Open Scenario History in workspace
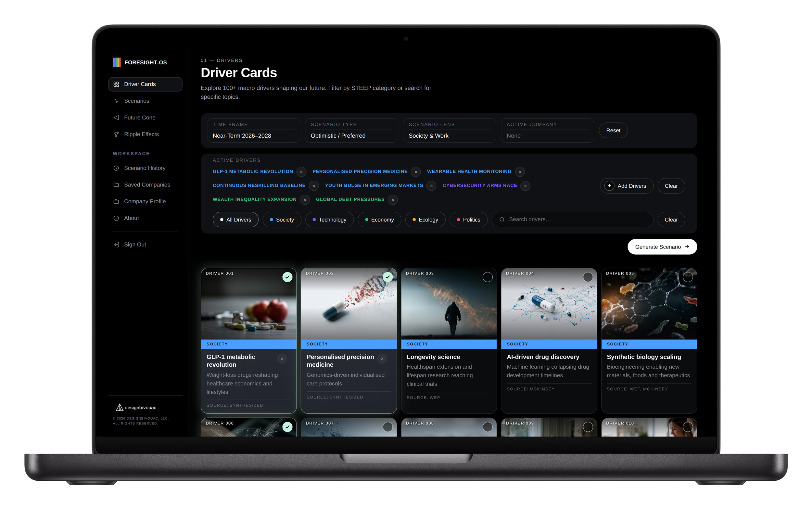The image size is (812, 519). tap(145, 168)
